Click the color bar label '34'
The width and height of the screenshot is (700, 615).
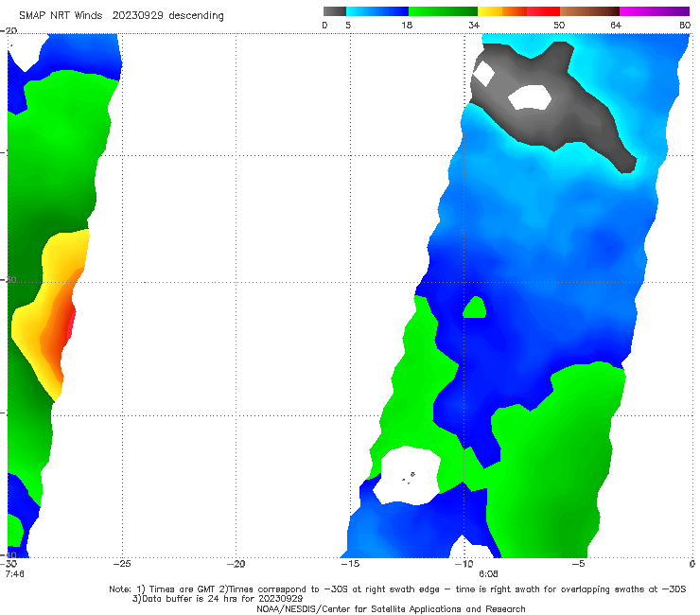474,26
